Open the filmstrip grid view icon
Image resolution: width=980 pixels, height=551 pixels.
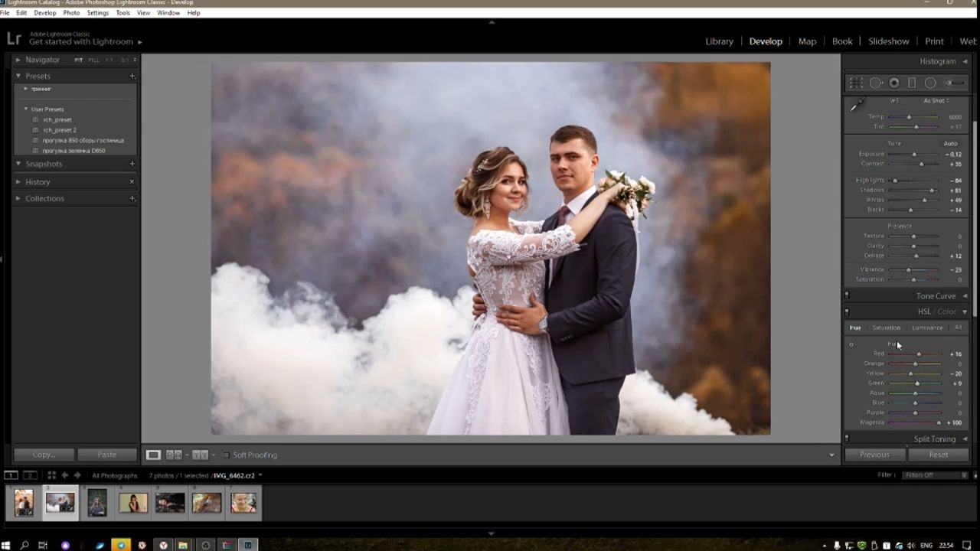pos(51,475)
